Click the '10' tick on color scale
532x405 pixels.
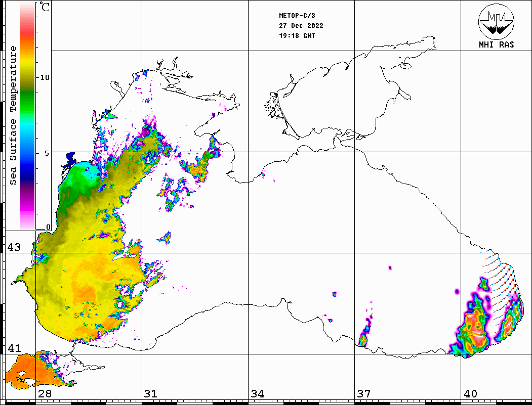click(x=45, y=77)
